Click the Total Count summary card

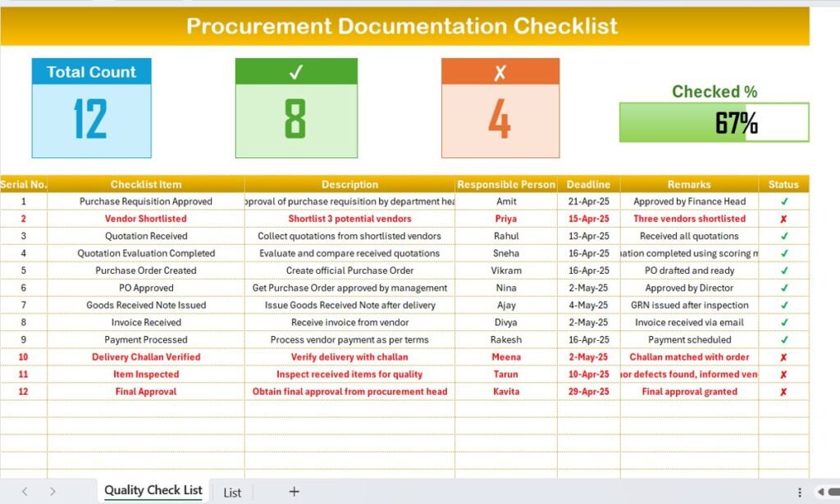click(91, 107)
